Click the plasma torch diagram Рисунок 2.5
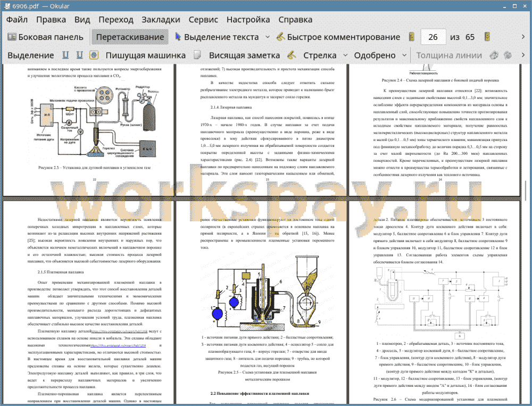 (268, 294)
